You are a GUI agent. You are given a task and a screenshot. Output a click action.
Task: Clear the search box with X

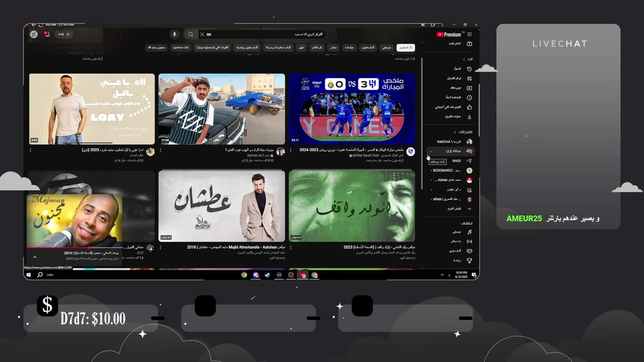tap(202, 34)
